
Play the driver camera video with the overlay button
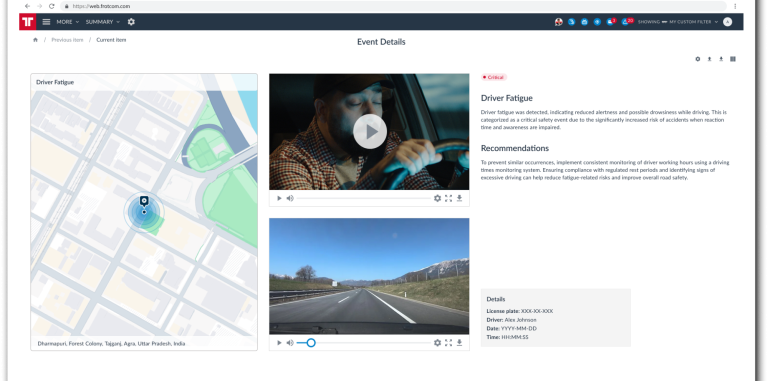tap(370, 131)
